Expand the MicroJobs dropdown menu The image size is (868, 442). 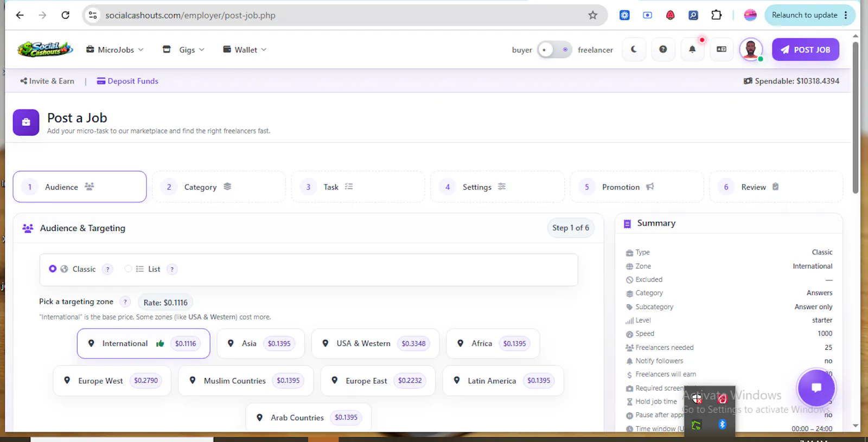115,49
